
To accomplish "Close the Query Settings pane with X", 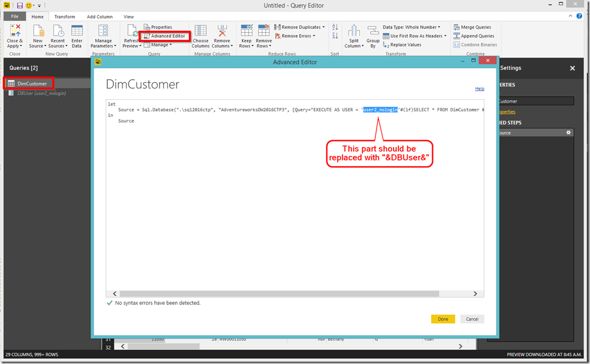I will [x=572, y=68].
